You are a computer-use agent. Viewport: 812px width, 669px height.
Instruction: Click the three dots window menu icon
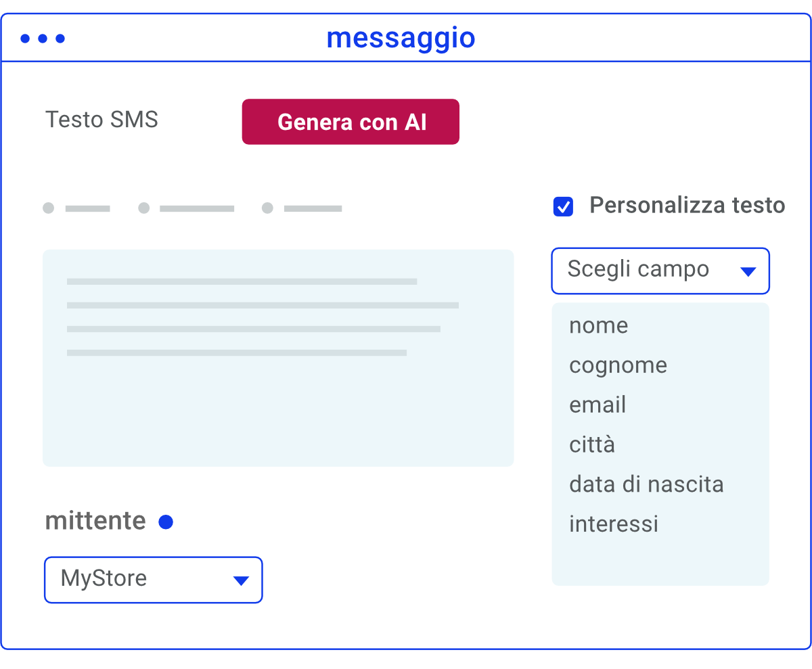[x=43, y=39]
